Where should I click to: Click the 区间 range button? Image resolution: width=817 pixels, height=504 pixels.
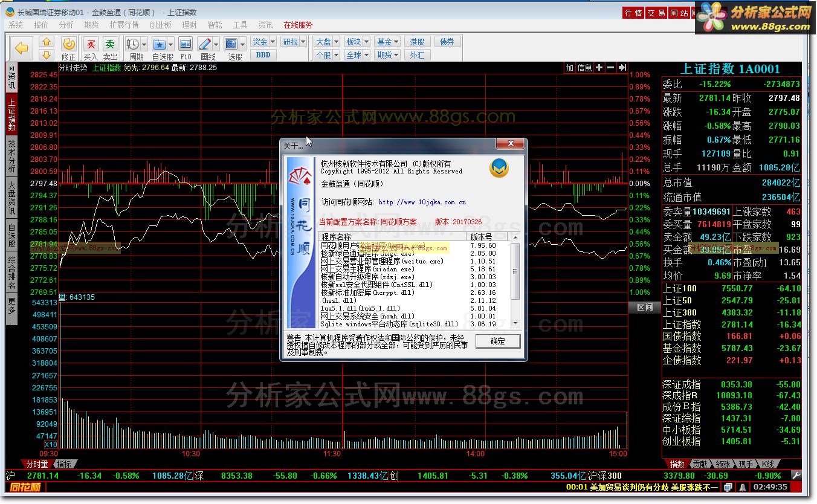tap(645, 308)
